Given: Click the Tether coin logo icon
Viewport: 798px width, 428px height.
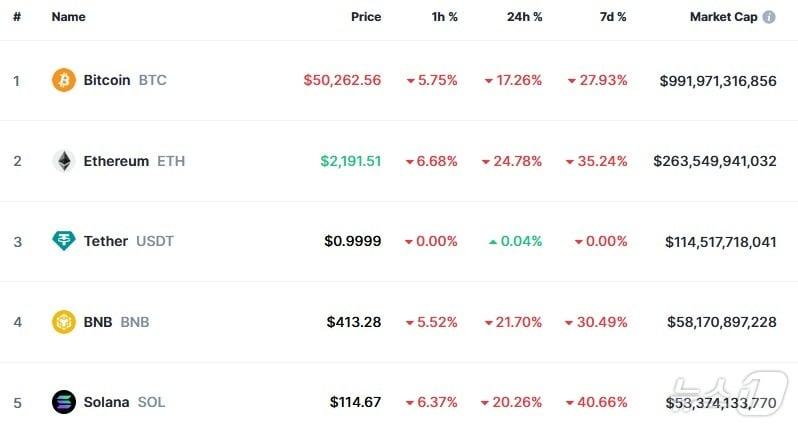Looking at the screenshot, I should click(64, 241).
